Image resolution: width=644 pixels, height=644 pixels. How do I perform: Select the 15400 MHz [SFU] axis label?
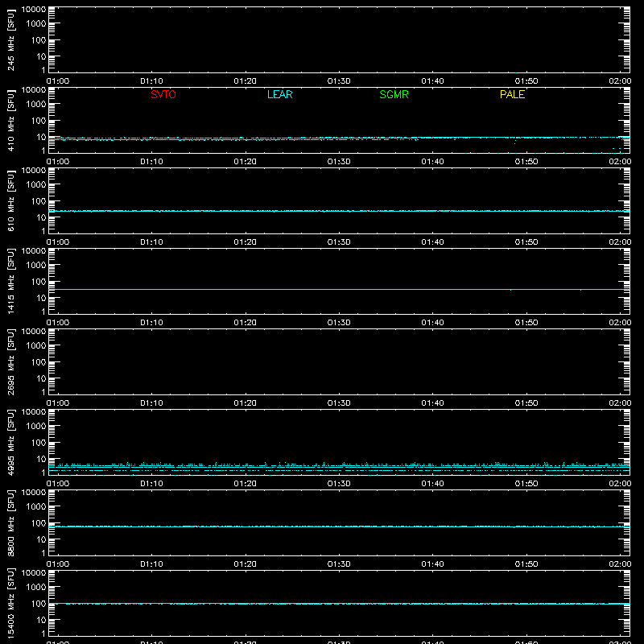[x=10, y=603]
